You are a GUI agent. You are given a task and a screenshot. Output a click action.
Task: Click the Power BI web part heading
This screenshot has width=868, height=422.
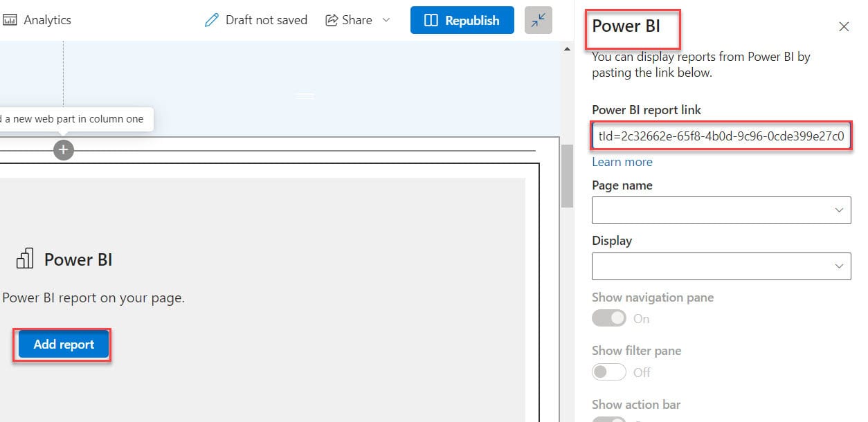pos(78,259)
